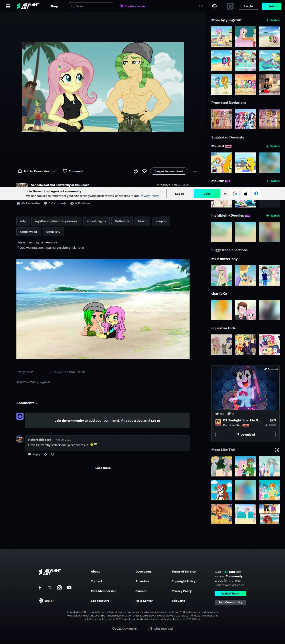Reply to richardchibbard's comment
Viewport: 285px width, 644px height.
tap(34, 454)
